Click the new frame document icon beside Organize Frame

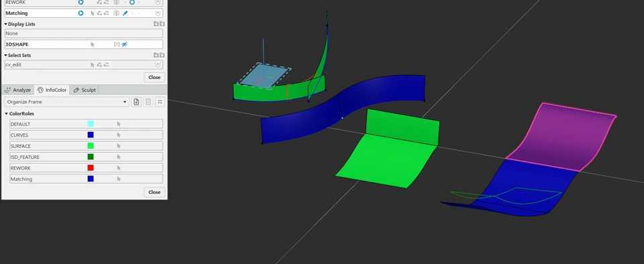136,102
